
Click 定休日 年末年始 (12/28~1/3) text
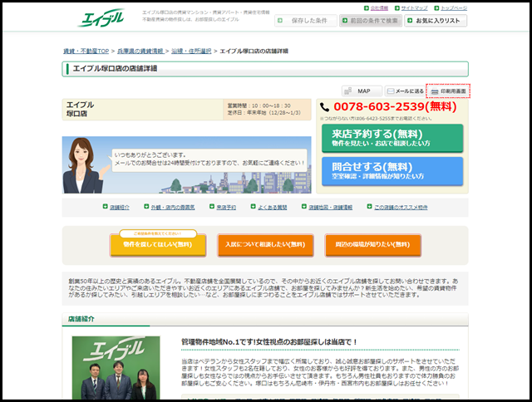(x=264, y=113)
